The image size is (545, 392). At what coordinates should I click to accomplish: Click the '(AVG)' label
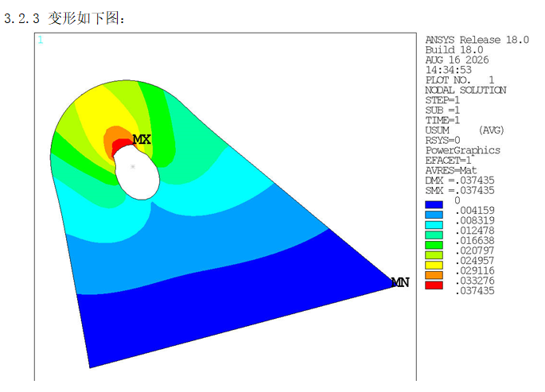491,130
